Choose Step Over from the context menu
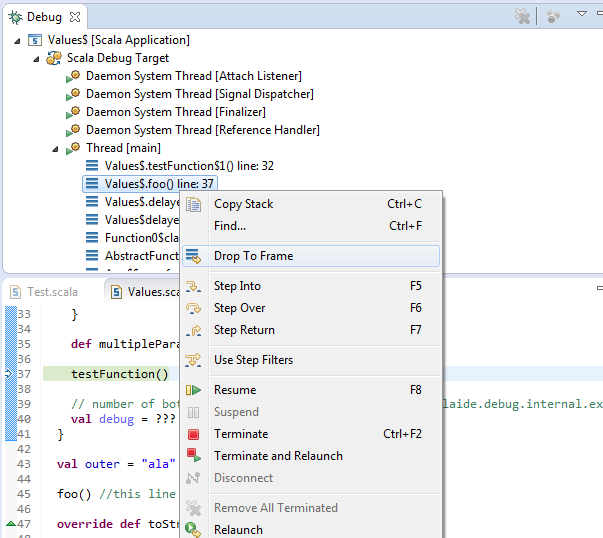 [239, 308]
